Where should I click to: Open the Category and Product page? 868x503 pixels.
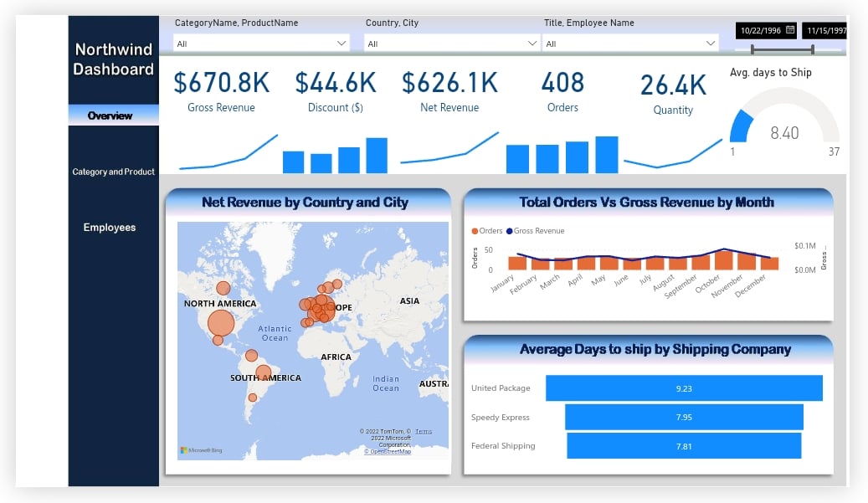pos(113,172)
